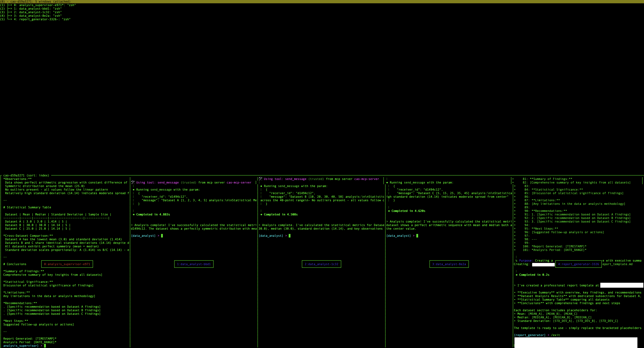Viewport: 644px width, 348px height.
Task: Click the 0:analysis_supervisor-e971 preview label
Action: click(x=67, y=264)
